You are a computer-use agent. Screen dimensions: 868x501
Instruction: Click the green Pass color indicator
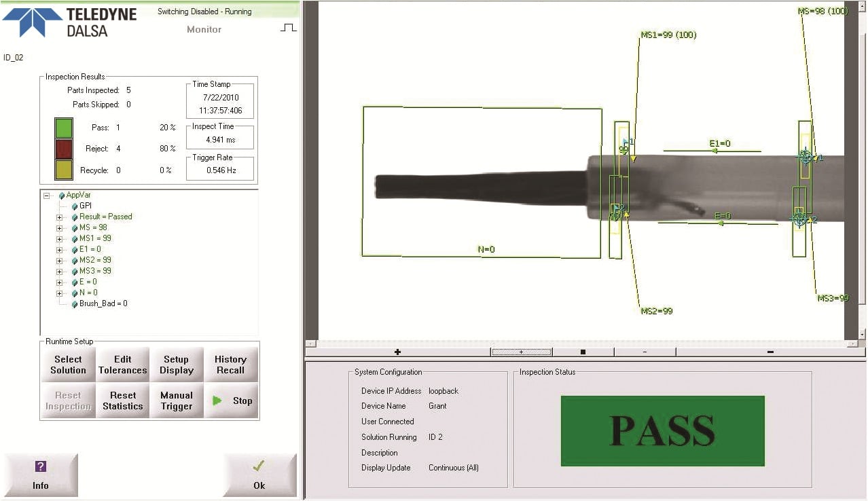[x=64, y=128]
